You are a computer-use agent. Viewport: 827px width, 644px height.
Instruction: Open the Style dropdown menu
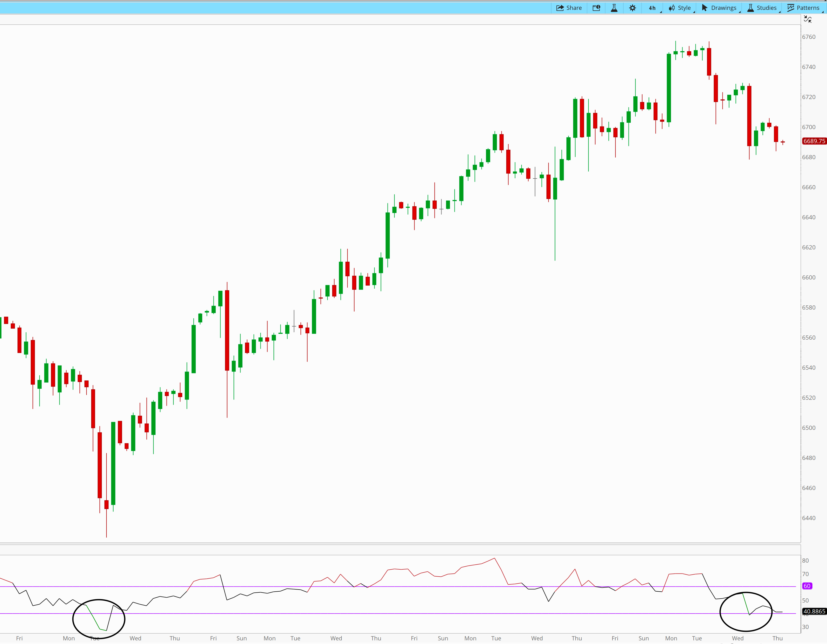(680, 8)
